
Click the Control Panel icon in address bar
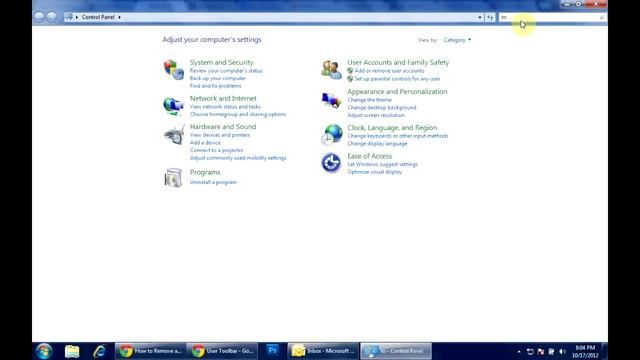click(x=69, y=17)
